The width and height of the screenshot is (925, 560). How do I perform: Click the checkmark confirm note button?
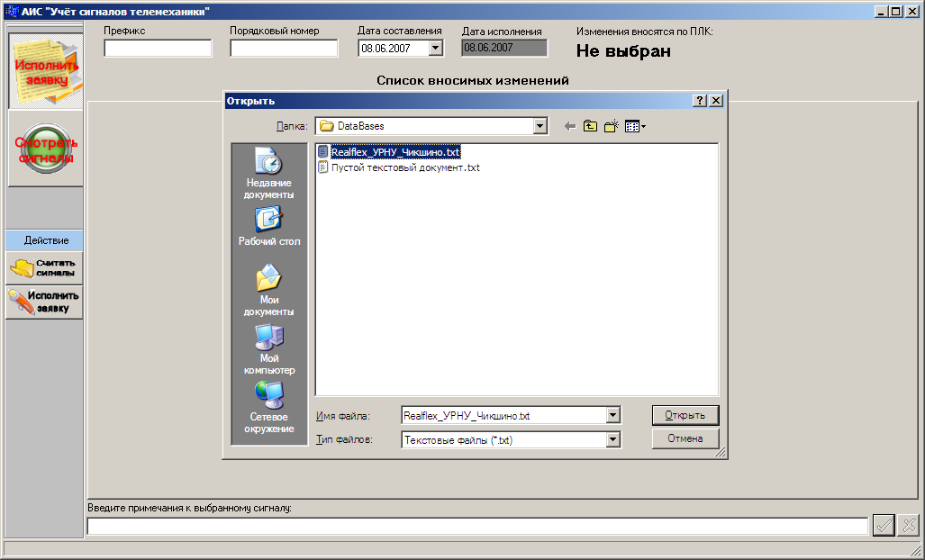coord(883,525)
